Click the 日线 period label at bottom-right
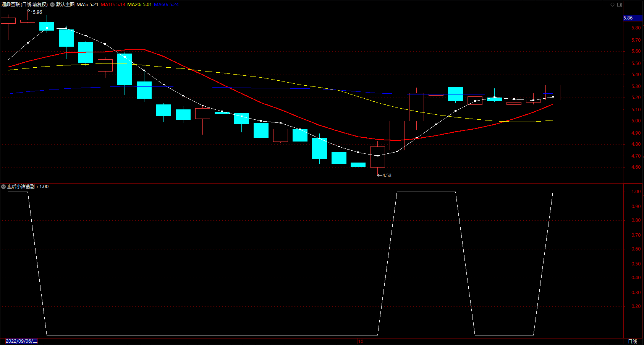Viewport: 644px width, 345px height. click(x=633, y=341)
